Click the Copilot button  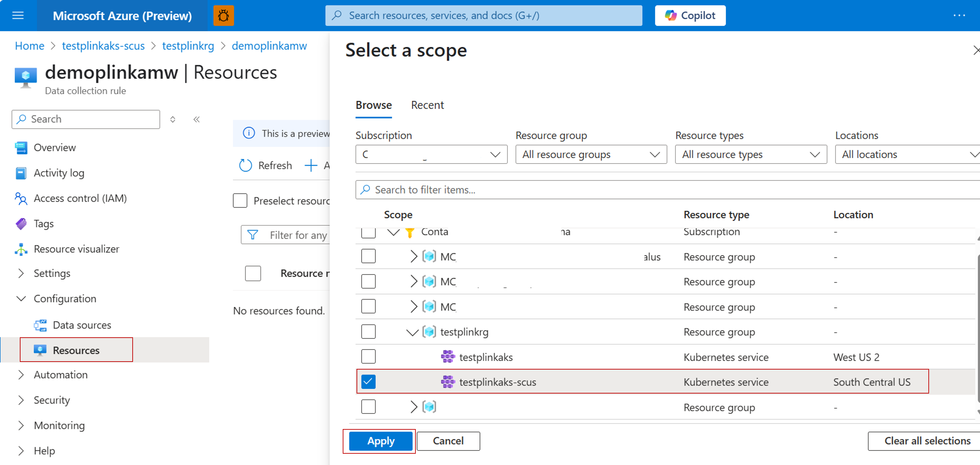[x=690, y=16]
